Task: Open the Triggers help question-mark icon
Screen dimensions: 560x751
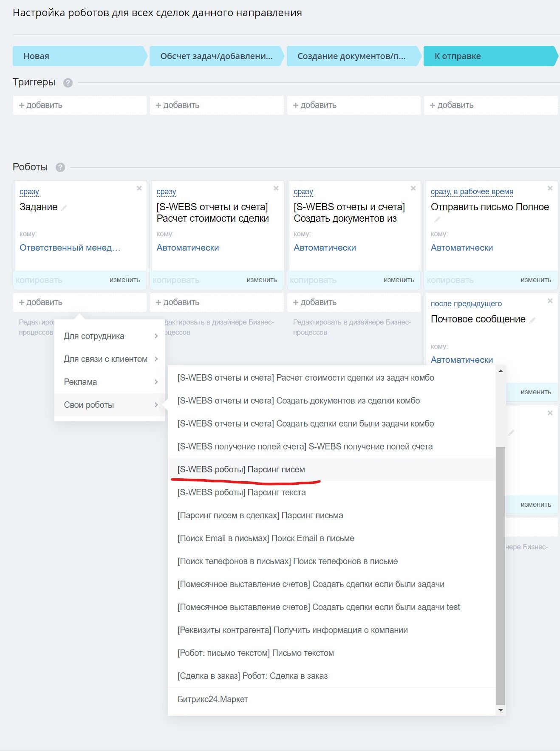Action: pos(68,83)
